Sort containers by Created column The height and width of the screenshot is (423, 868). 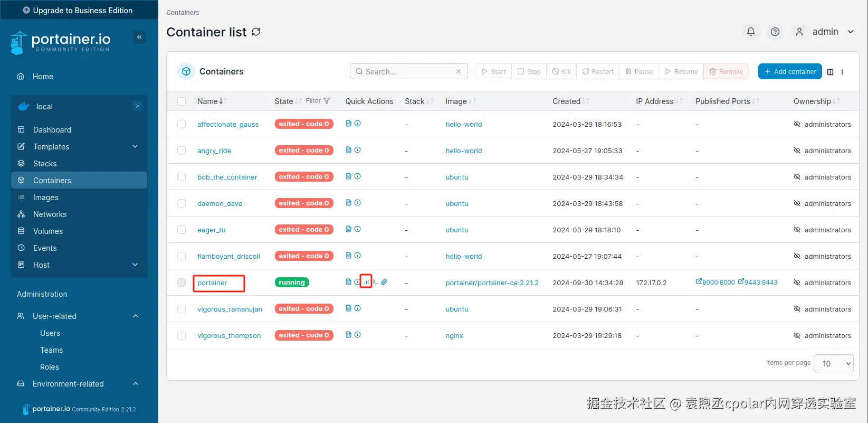click(x=571, y=101)
